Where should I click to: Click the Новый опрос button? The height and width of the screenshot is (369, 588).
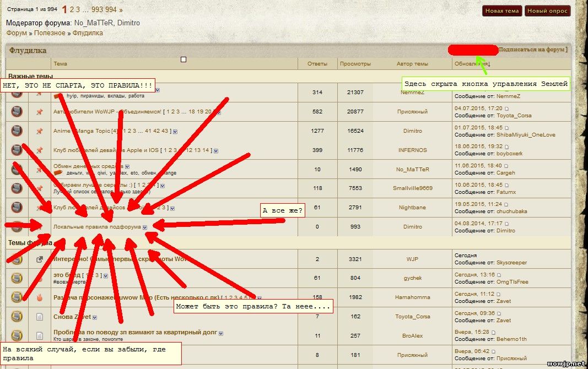pos(547,11)
